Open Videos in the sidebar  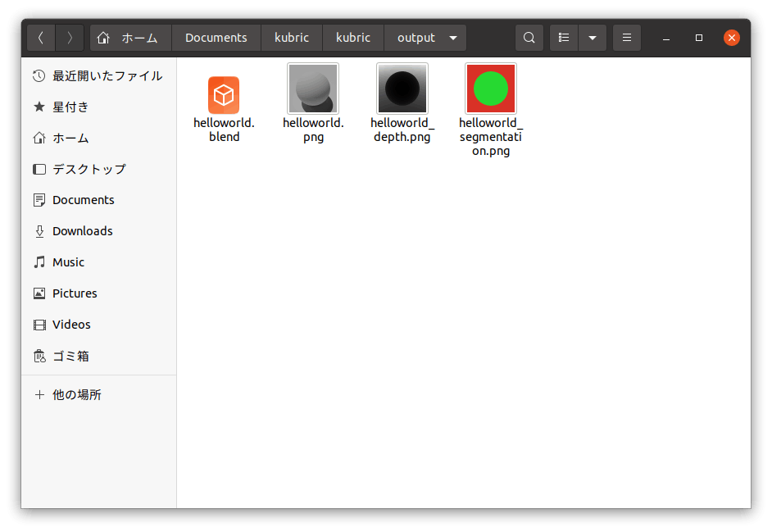[98, 325]
